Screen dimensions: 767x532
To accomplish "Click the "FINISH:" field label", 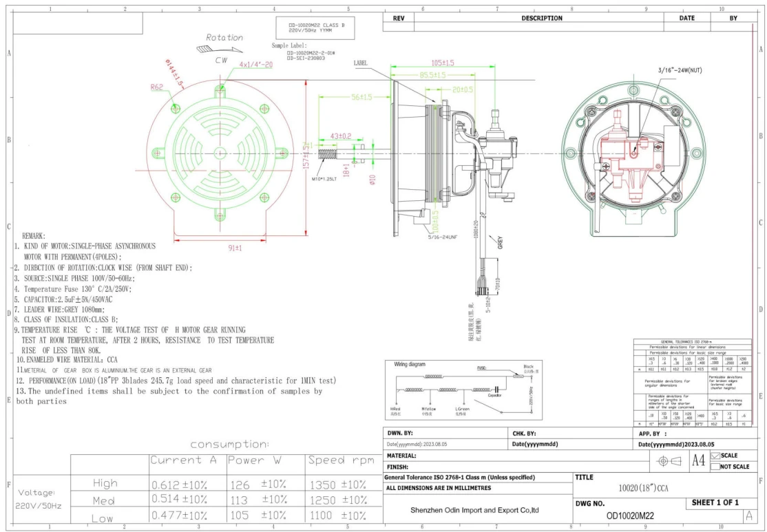I will click(398, 467).
